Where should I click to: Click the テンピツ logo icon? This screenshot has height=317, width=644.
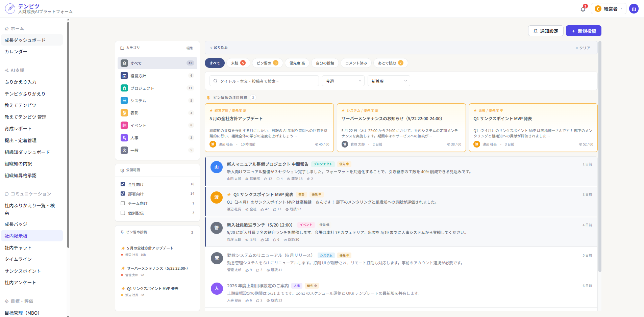[x=10, y=8]
